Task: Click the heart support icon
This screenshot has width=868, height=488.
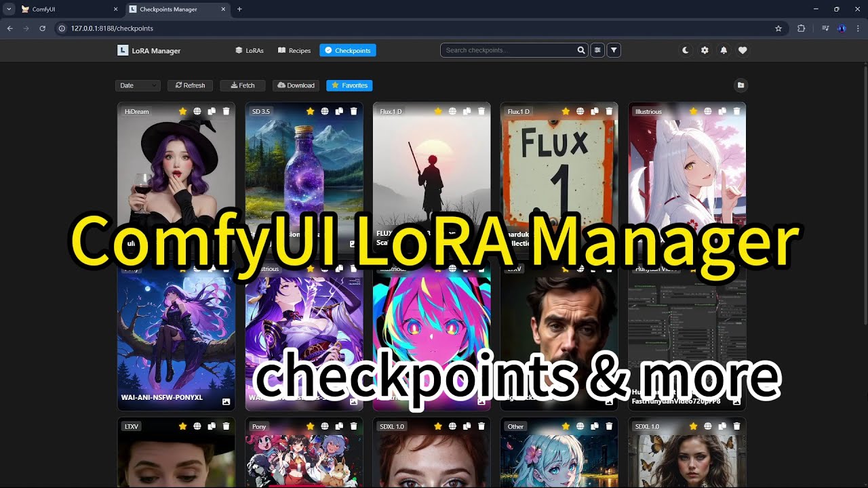Action: (743, 50)
